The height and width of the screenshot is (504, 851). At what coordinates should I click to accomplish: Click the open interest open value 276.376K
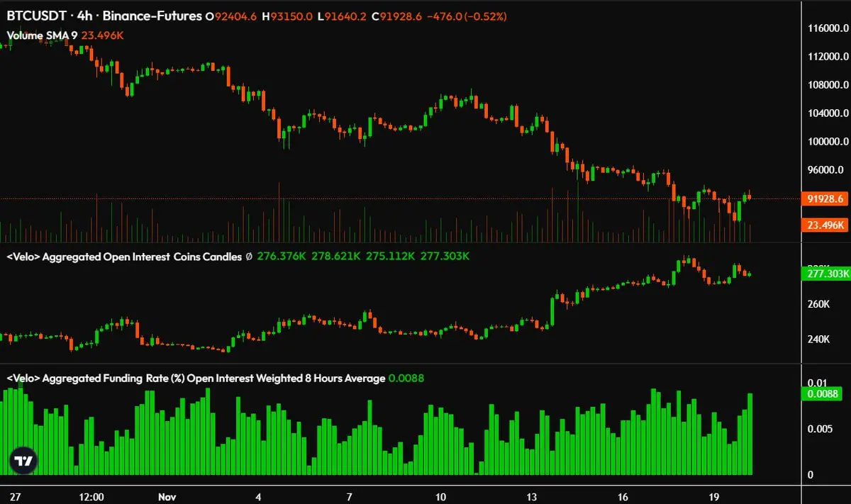(282, 257)
